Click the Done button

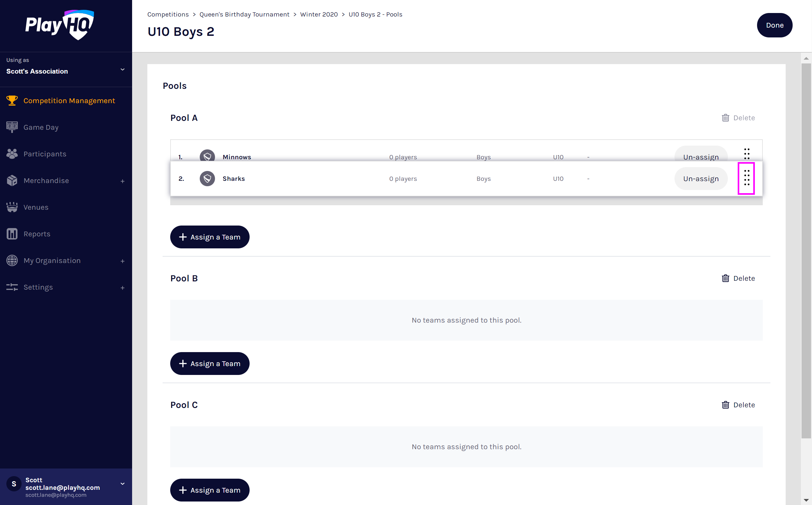point(774,25)
